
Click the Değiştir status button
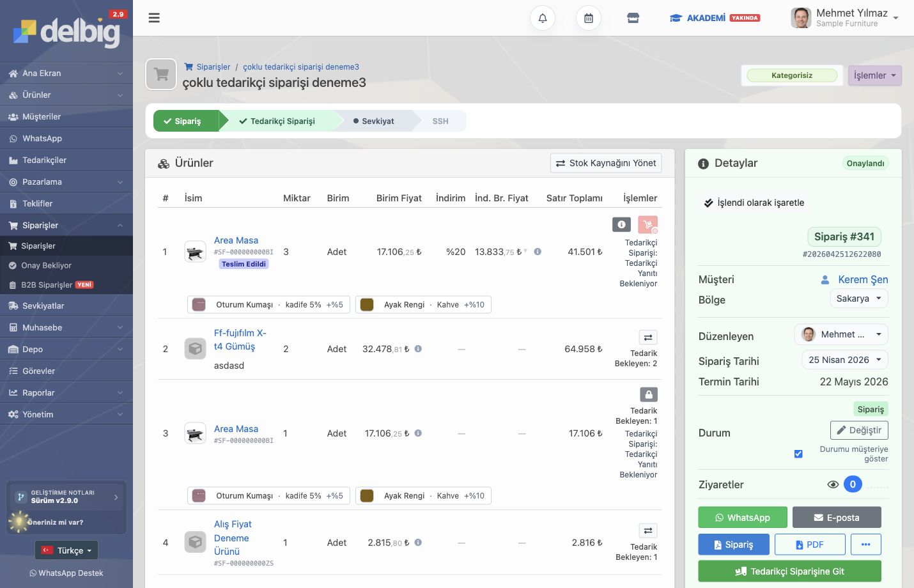pyautogui.click(x=859, y=430)
